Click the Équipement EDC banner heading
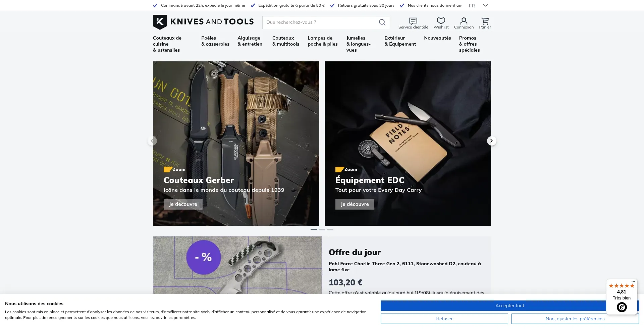 tap(370, 180)
